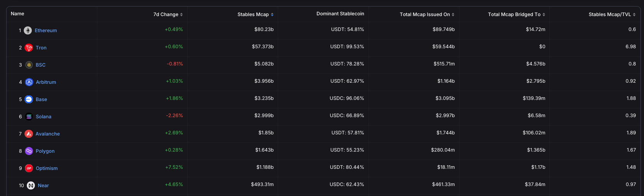This screenshot has width=644, height=196.
Task: Click the Avalanche chain logo icon
Action: (29, 134)
